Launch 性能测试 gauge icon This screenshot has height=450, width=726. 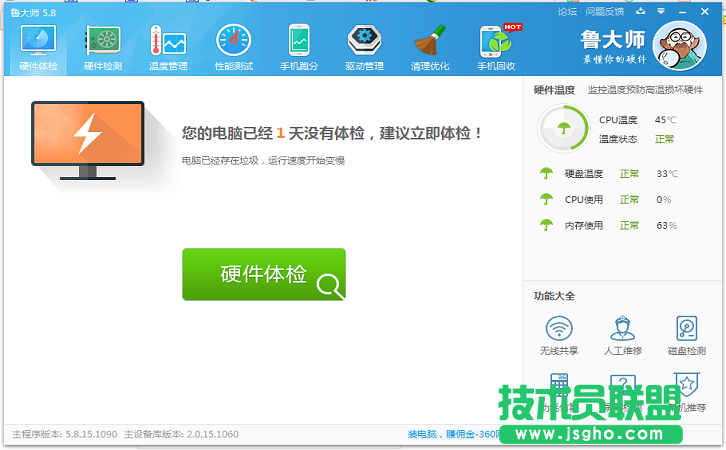point(233,40)
